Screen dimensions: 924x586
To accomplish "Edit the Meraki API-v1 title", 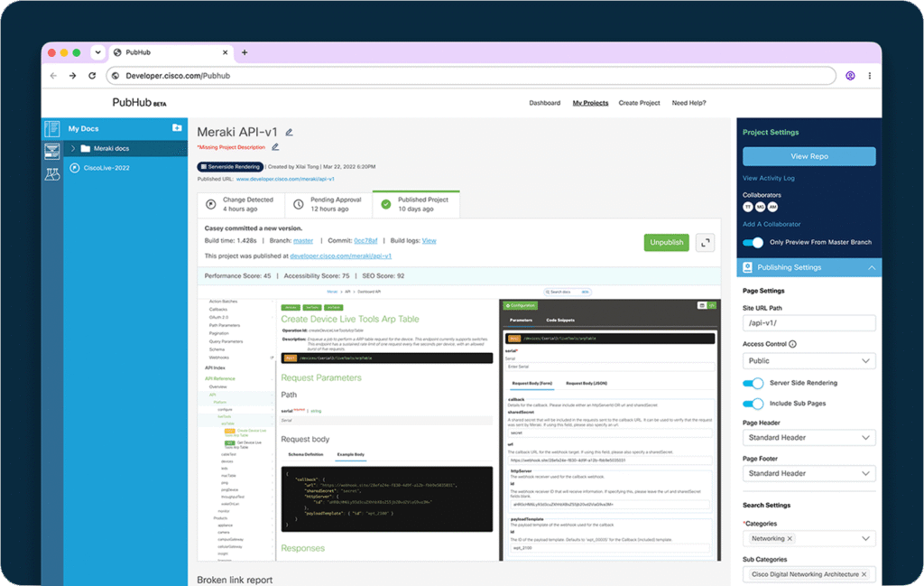I will point(289,133).
